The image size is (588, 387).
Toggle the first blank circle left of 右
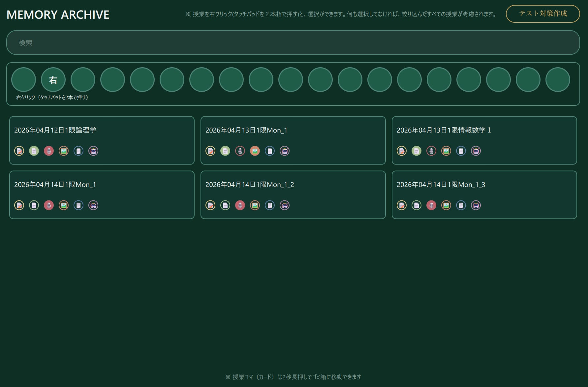(x=23, y=80)
